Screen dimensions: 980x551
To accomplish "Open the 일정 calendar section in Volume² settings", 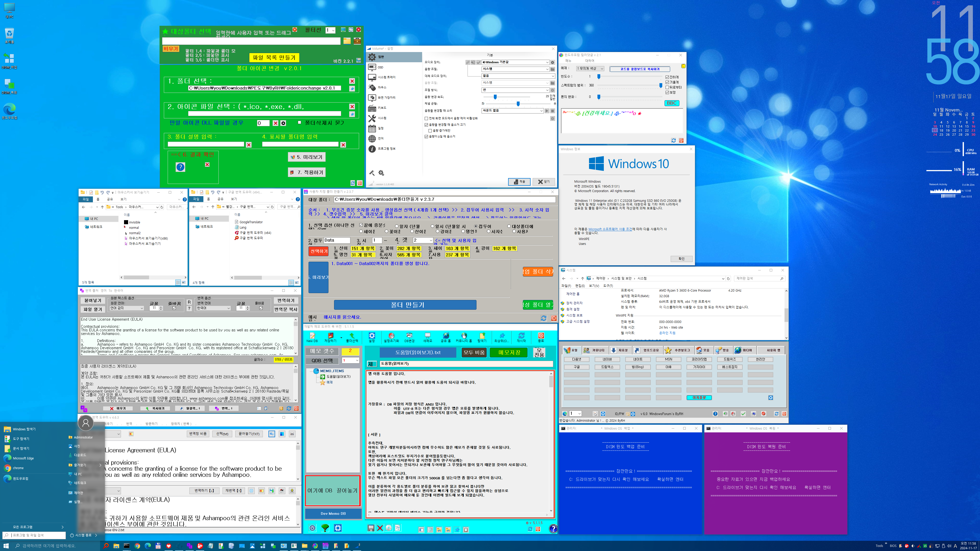I will [x=394, y=128].
